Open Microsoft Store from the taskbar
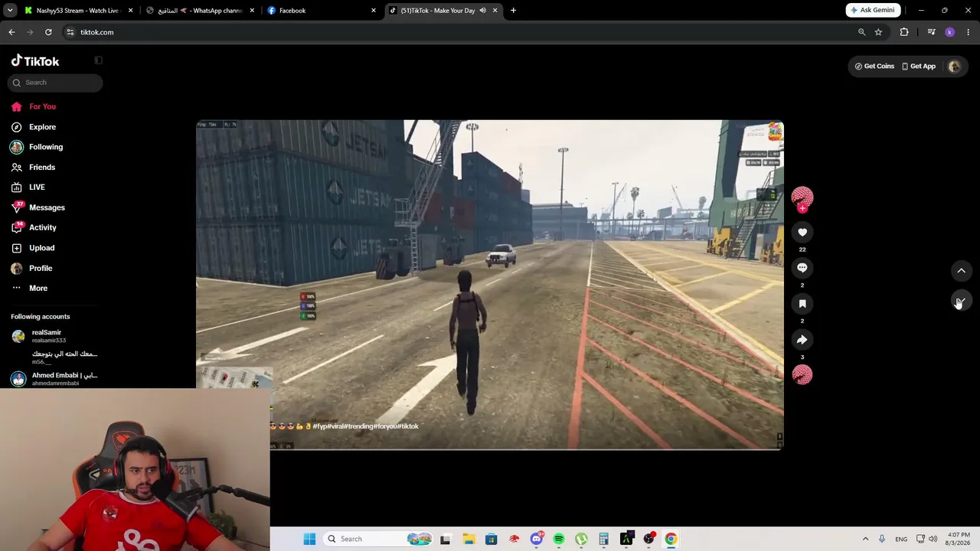The height and width of the screenshot is (551, 980). 492,539
